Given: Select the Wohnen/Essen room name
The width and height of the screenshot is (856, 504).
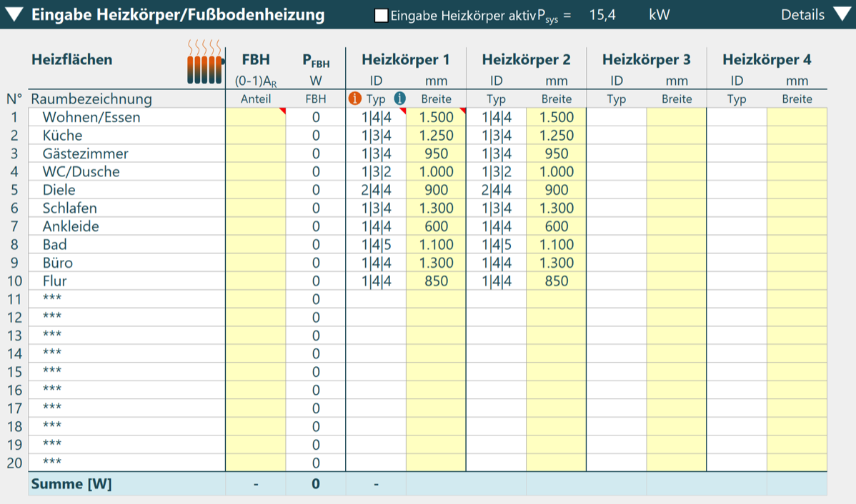Looking at the screenshot, I should tap(91, 117).
